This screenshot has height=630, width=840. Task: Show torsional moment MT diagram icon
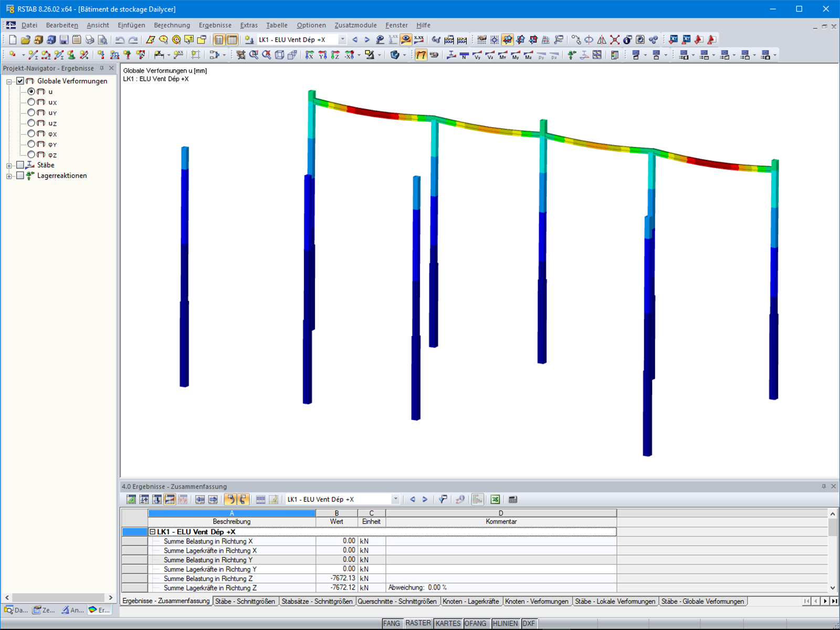point(502,55)
